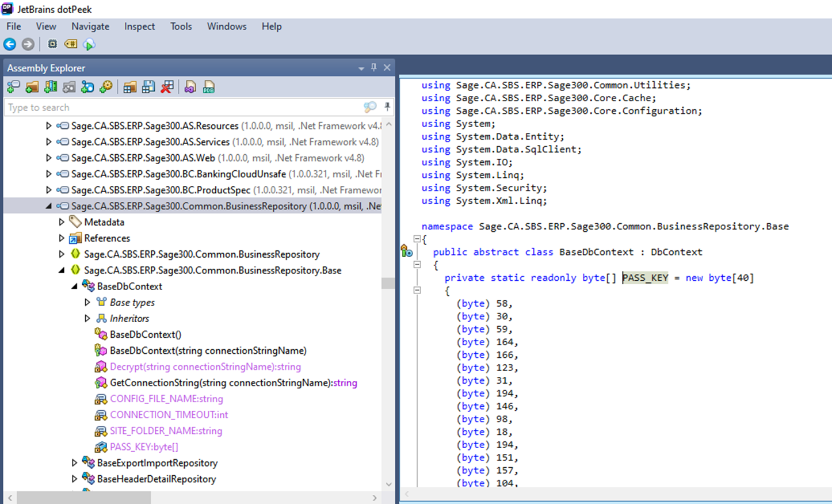Select GetConnectionString method in the tree

[x=233, y=383]
